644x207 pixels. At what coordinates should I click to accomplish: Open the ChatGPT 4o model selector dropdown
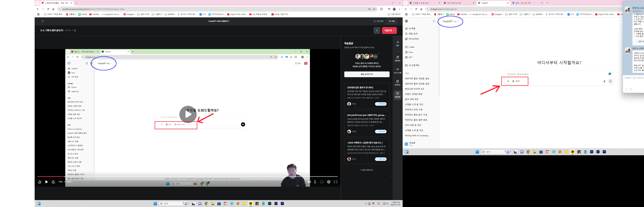click(451, 22)
